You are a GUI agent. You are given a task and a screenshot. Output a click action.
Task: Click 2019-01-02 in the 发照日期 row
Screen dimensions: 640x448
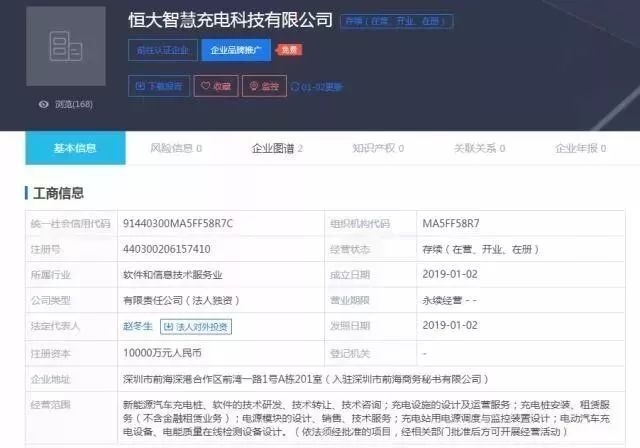point(450,326)
